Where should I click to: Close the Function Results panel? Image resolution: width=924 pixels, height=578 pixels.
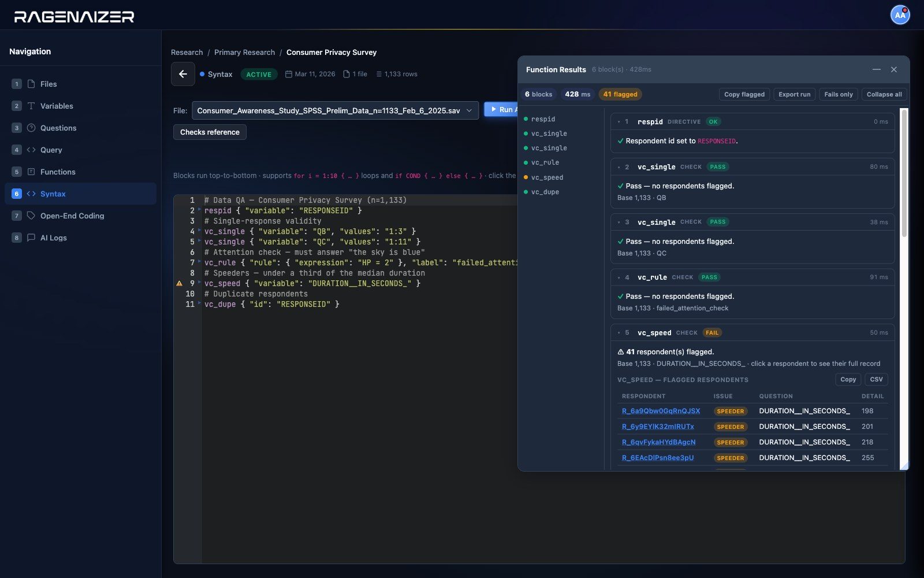point(894,69)
